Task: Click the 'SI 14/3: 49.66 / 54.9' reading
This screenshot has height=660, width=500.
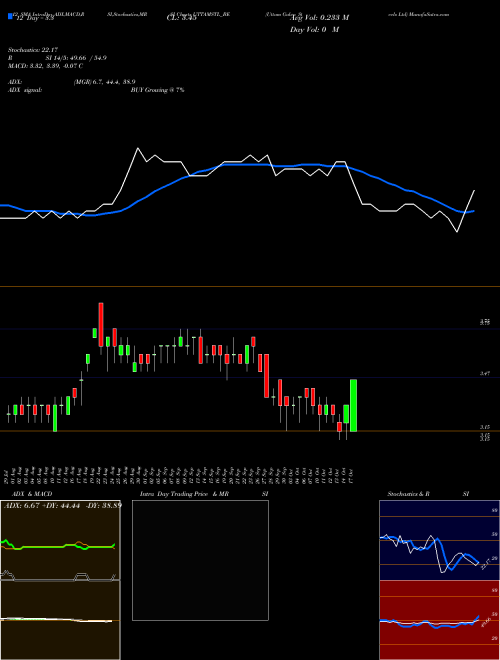Action: [76, 58]
